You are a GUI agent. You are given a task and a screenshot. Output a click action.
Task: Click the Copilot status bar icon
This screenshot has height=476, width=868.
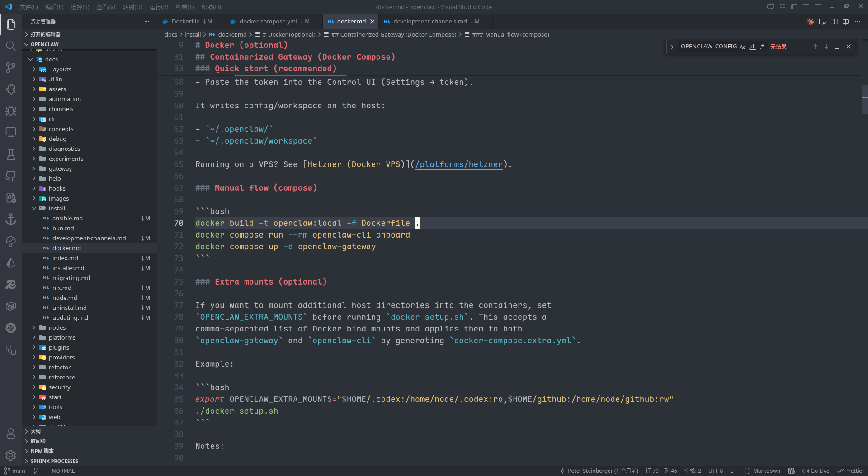coord(791,471)
